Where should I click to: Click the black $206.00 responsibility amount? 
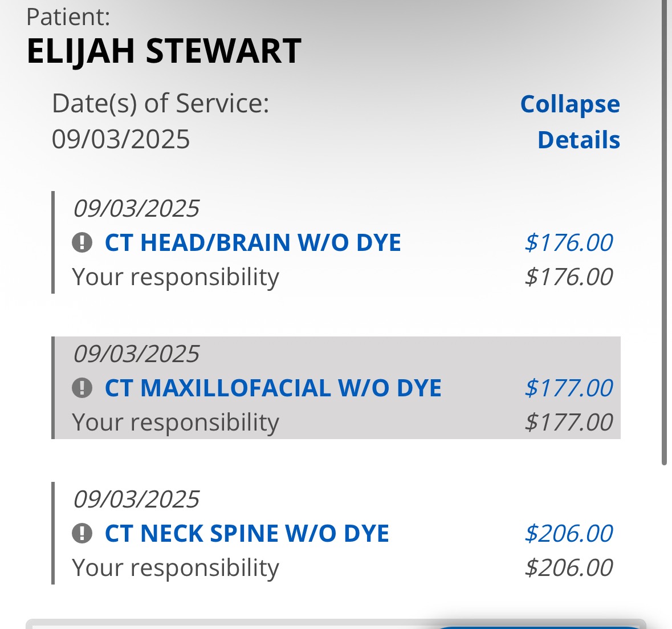click(x=568, y=568)
